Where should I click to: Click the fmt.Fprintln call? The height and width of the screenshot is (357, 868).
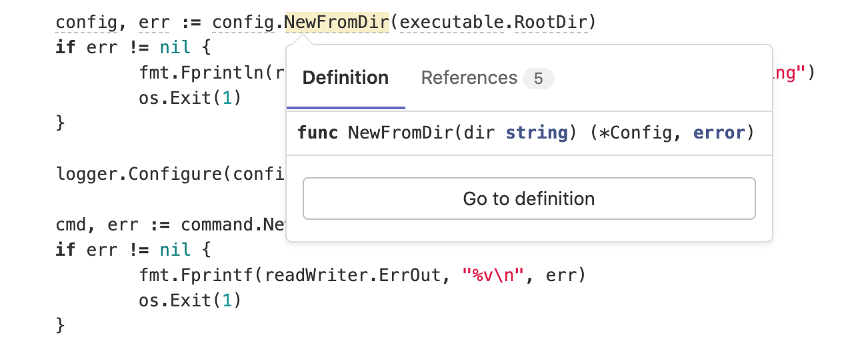(x=202, y=73)
